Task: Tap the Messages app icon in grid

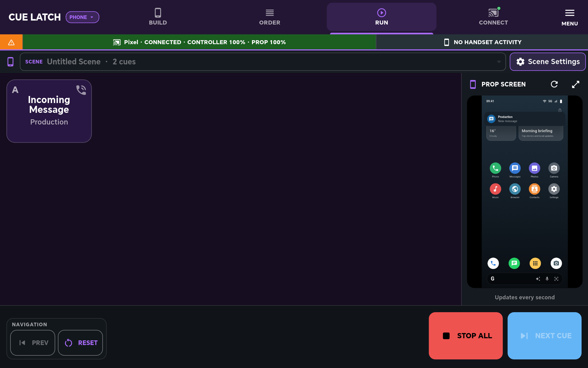Action: click(x=515, y=168)
